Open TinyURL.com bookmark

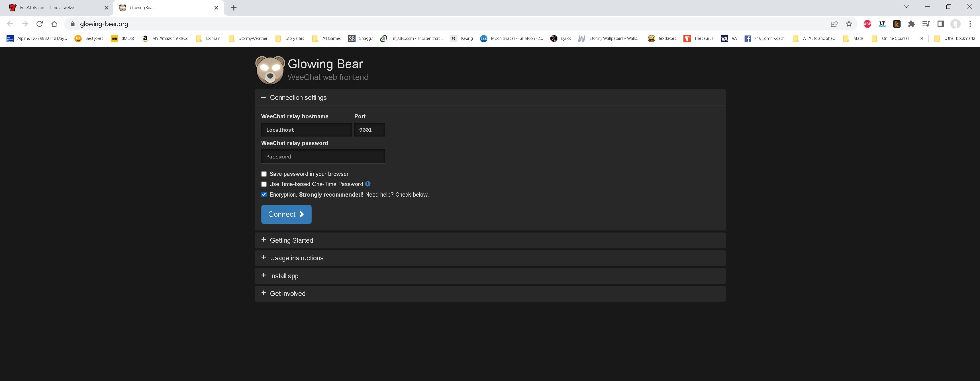coord(411,38)
